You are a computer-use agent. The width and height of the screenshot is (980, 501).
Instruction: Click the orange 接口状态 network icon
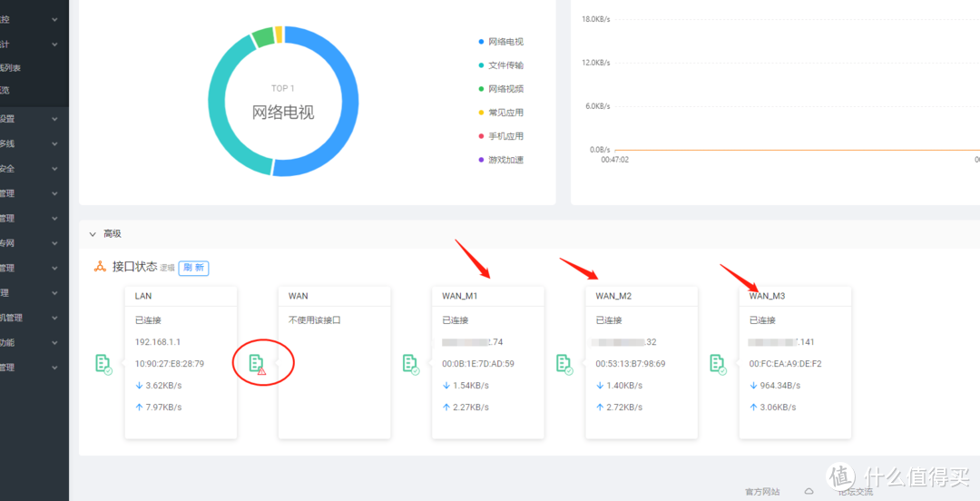[100, 267]
